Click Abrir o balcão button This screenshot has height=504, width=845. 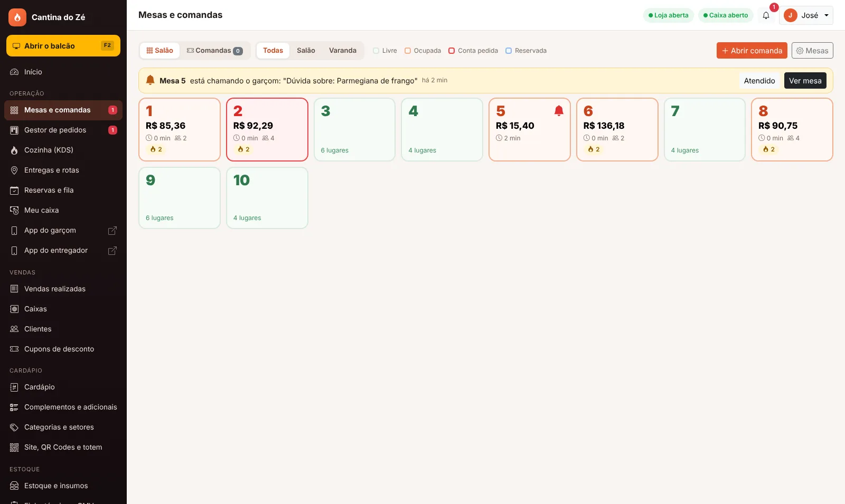point(63,46)
